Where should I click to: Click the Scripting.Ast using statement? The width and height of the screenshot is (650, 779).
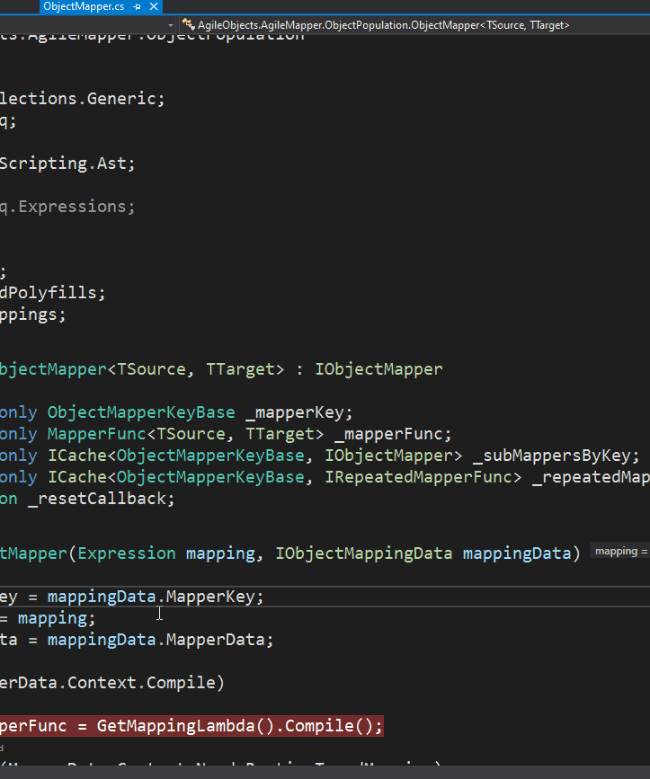67,163
